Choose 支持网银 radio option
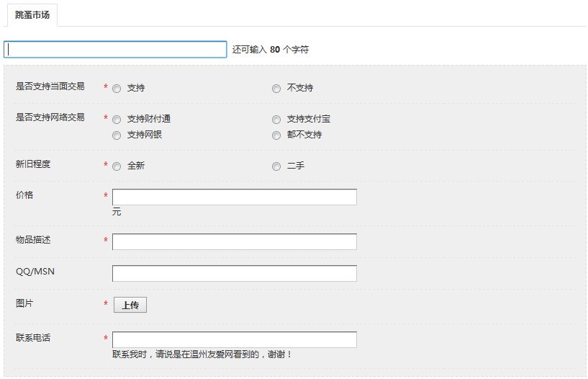The height and width of the screenshot is (379, 588). coord(117,135)
